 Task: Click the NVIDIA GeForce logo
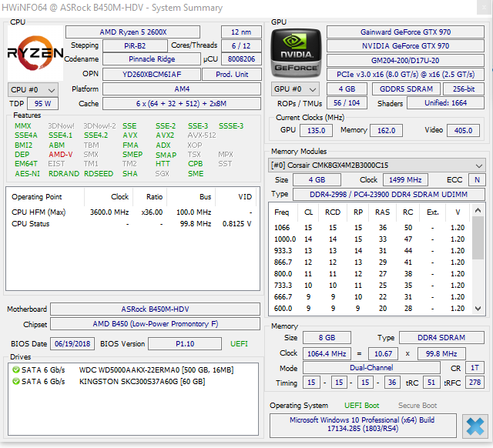coord(296,53)
